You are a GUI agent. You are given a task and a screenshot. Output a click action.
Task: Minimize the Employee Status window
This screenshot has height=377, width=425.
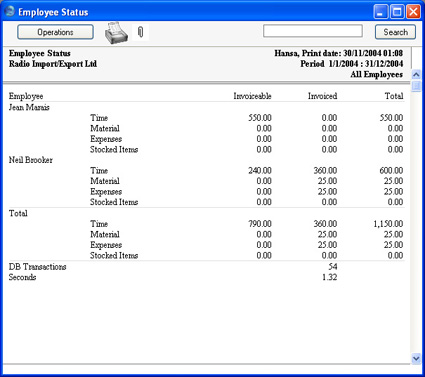coord(381,12)
